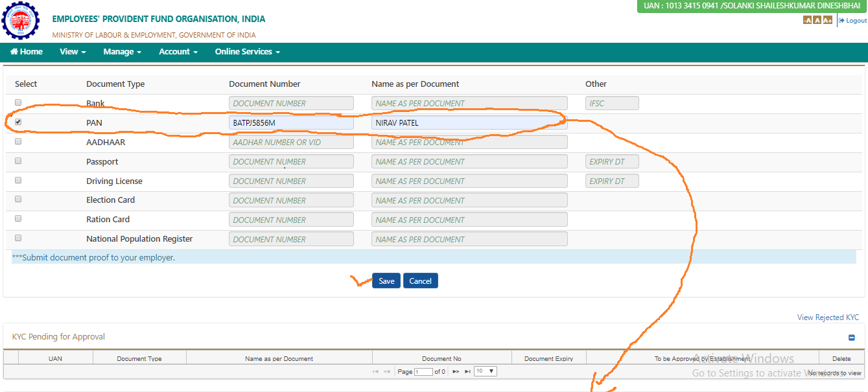Click the last-page arrow in pagination

[x=466, y=371]
